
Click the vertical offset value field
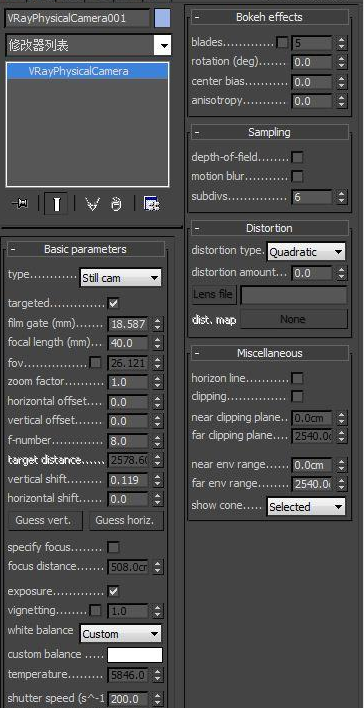coord(128,421)
